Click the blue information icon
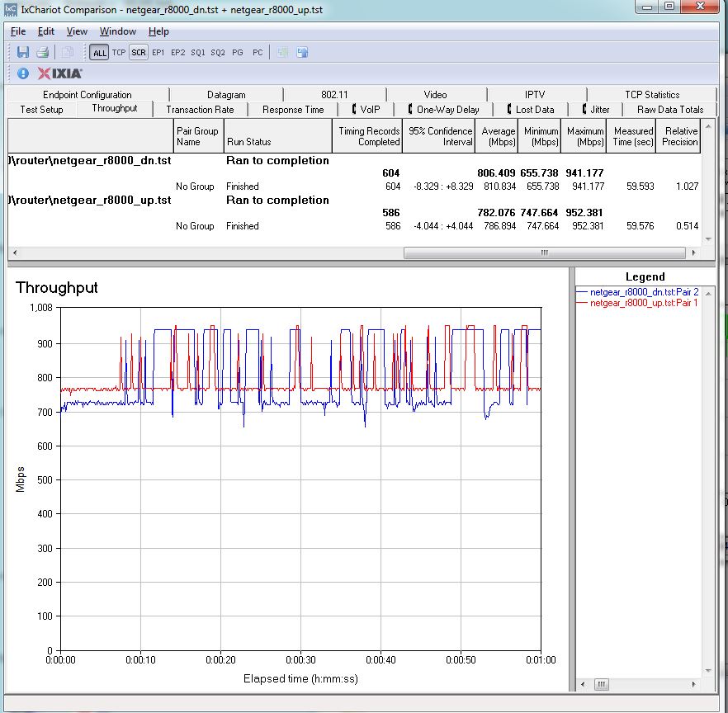 point(23,73)
